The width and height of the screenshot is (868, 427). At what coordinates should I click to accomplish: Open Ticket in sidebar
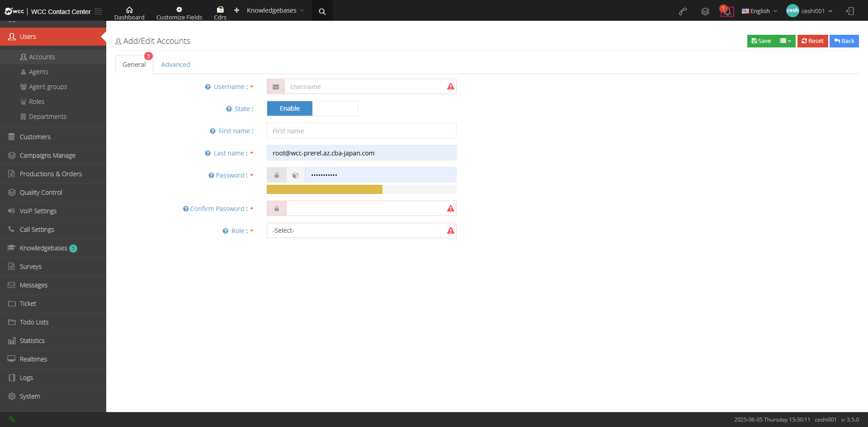click(53, 304)
